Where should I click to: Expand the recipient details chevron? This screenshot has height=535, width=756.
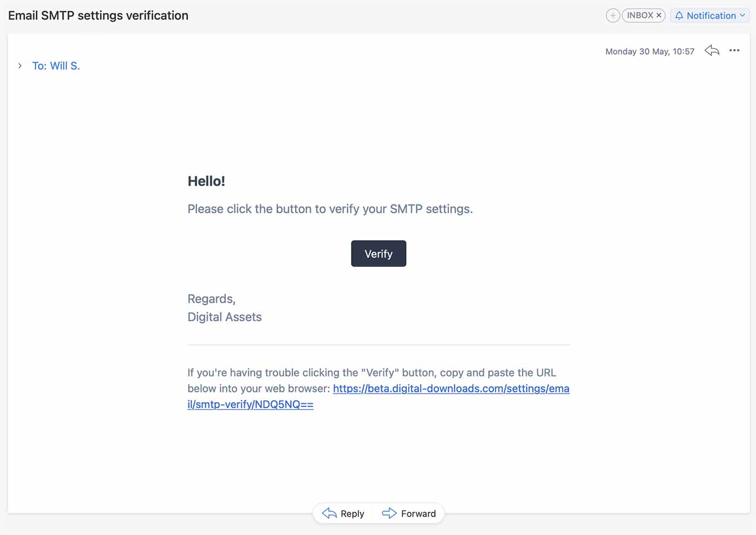pyautogui.click(x=20, y=66)
